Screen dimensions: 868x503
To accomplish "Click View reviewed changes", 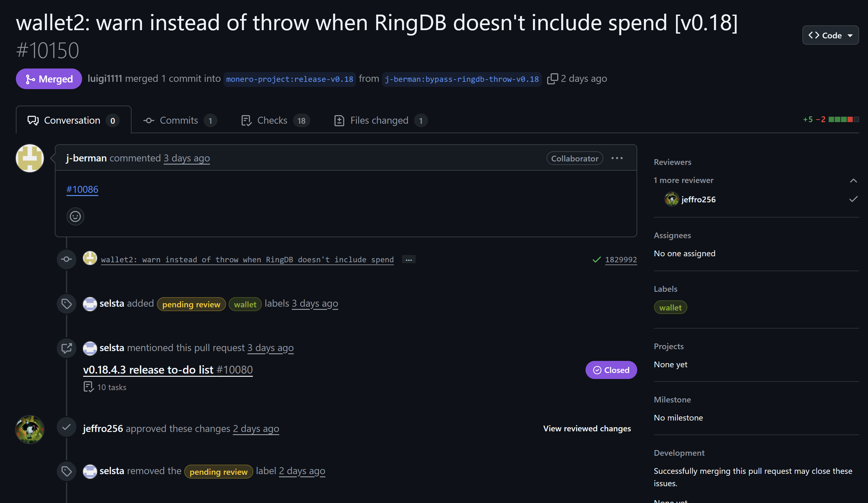I will pyautogui.click(x=586, y=428).
